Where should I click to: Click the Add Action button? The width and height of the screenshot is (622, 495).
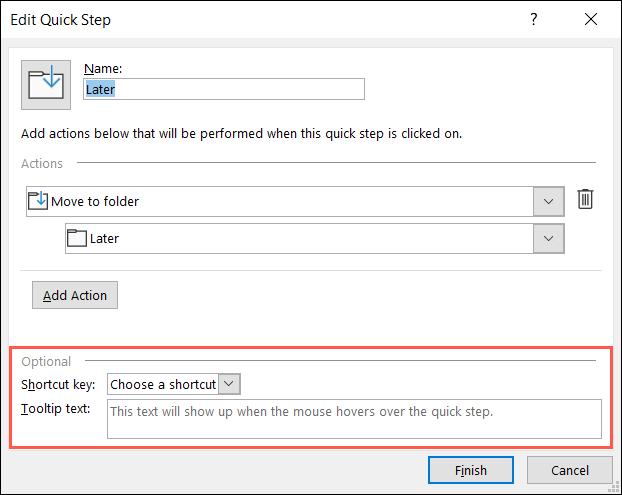(x=75, y=295)
